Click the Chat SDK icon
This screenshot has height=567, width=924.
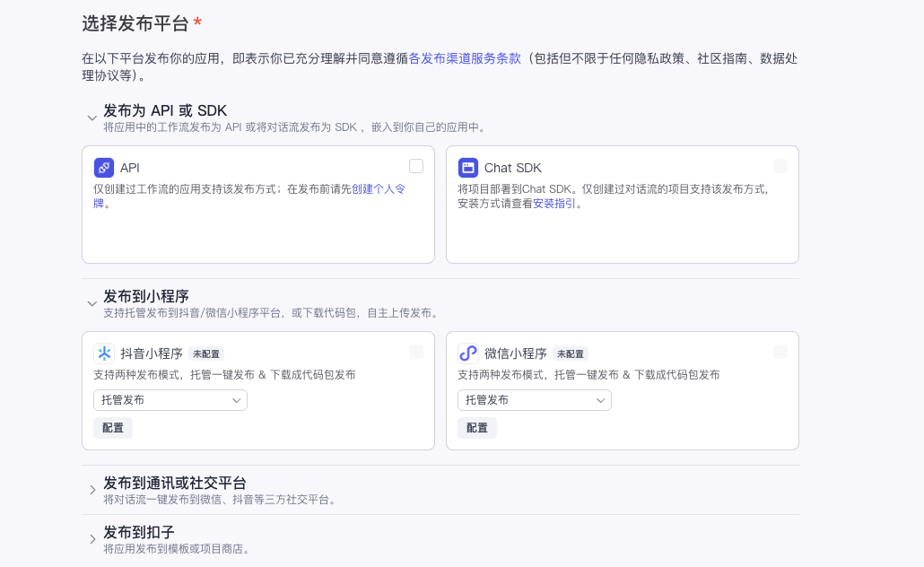[467, 167]
